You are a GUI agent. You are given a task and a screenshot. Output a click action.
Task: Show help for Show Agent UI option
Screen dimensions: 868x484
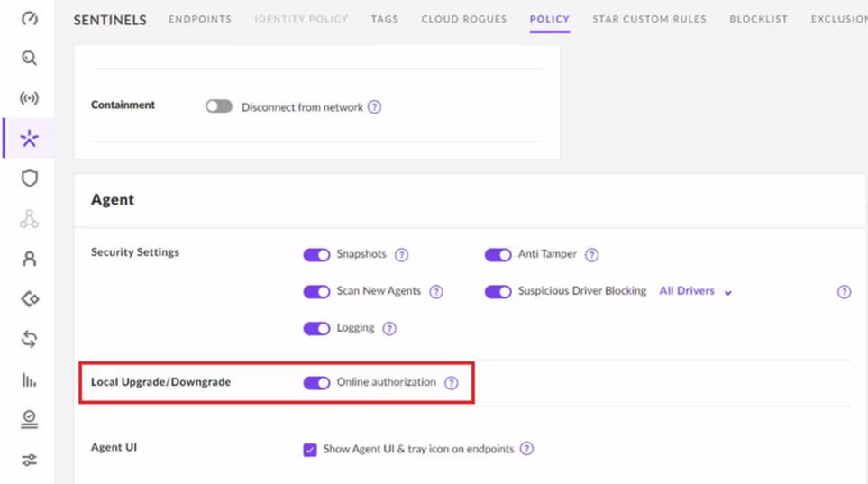click(x=527, y=449)
